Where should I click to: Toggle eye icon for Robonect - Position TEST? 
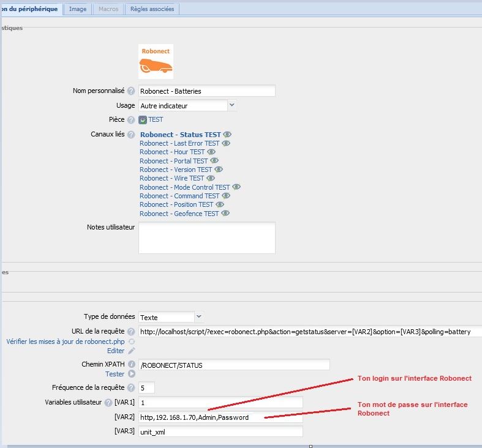pyautogui.click(x=220, y=204)
